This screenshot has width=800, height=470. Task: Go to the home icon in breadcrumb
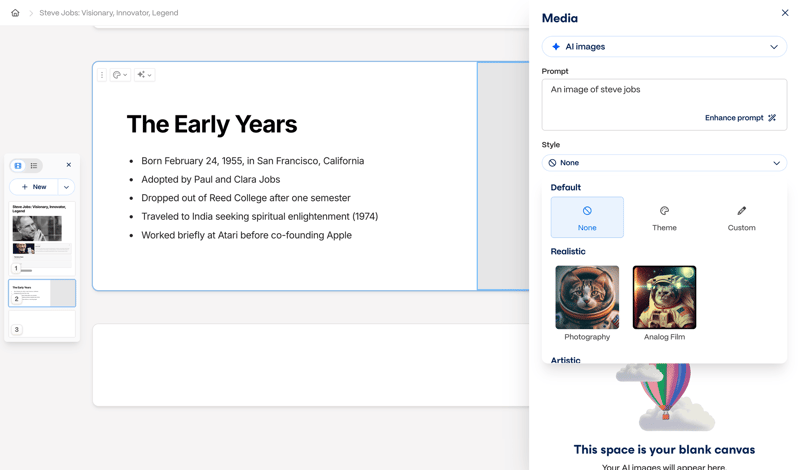click(x=15, y=13)
